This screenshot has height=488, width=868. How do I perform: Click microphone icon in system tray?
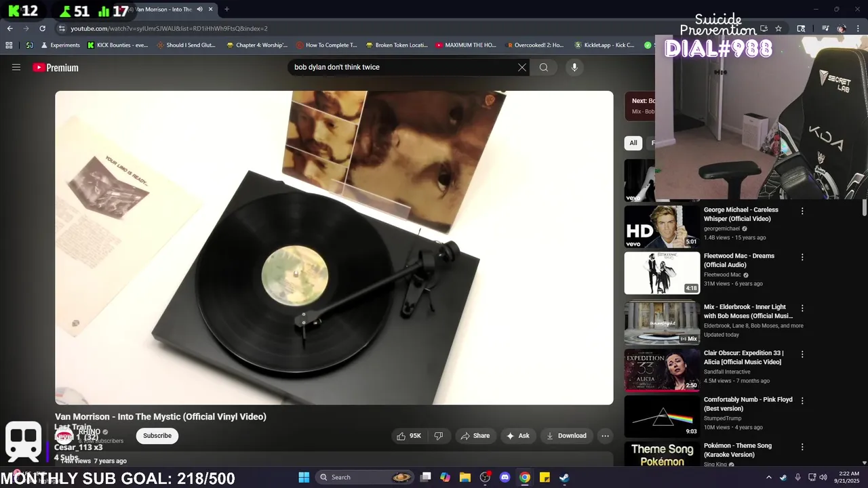click(797, 477)
